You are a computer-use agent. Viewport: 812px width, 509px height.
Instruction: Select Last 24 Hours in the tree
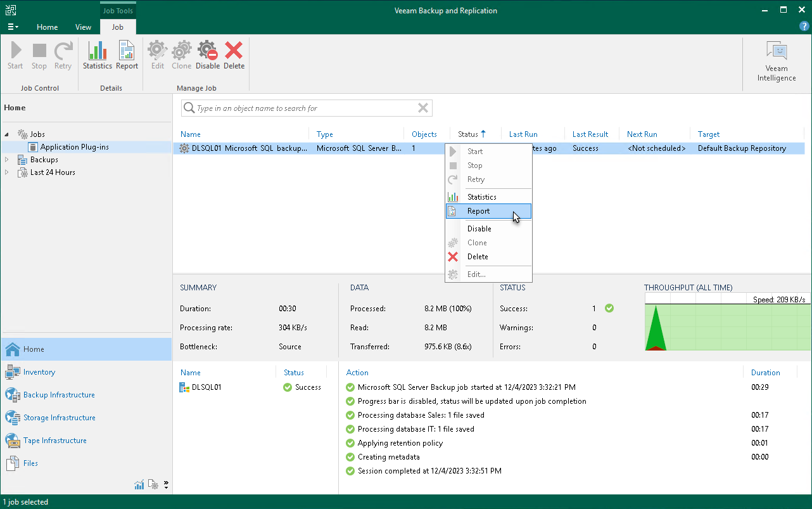pos(53,172)
